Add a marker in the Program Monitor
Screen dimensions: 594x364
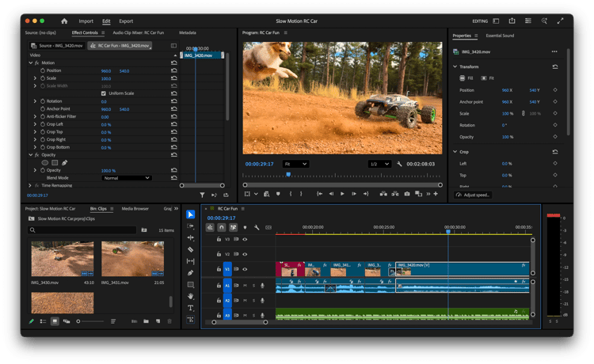click(278, 194)
